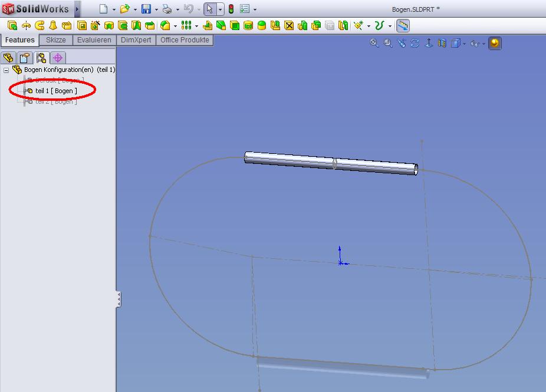This screenshot has width=546, height=392.
Task: Open the PropertyManager tab icon
Action: point(24,58)
